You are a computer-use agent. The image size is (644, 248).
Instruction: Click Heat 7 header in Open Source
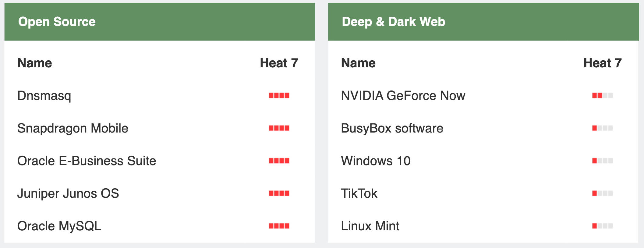279,63
